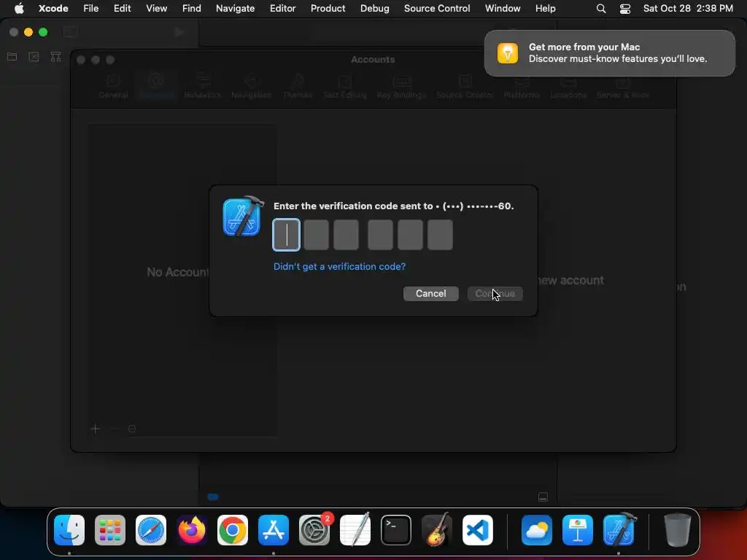Click the Spotlight search icon

pos(601,9)
